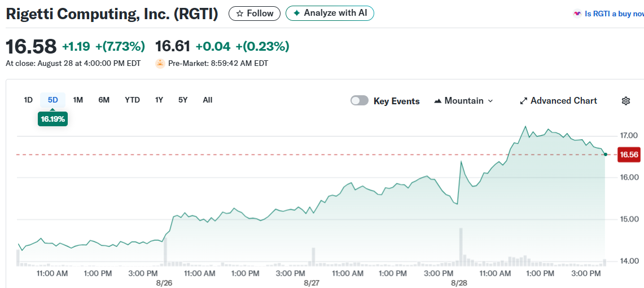This screenshot has height=288, width=644.
Task: Click the +0.04 pre-market change value
Action: pos(213,47)
